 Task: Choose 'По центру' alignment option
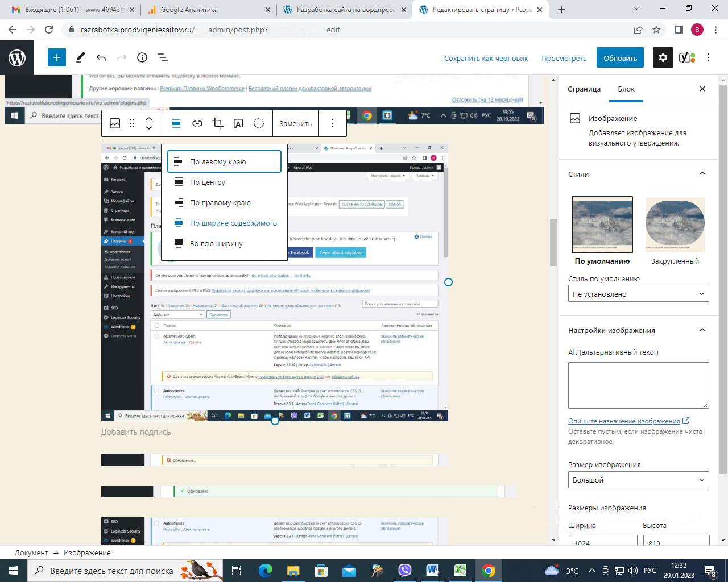208,182
